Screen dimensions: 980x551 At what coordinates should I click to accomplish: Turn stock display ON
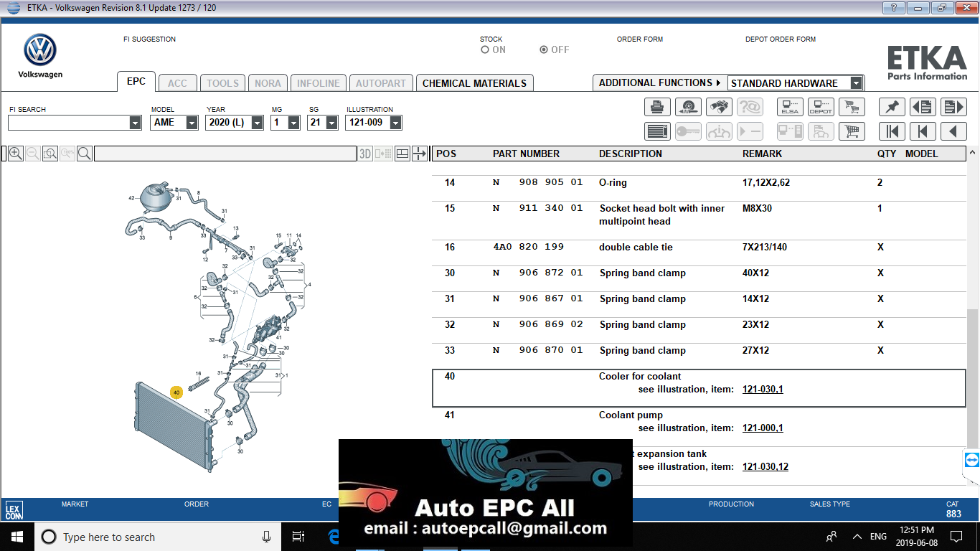485,50
